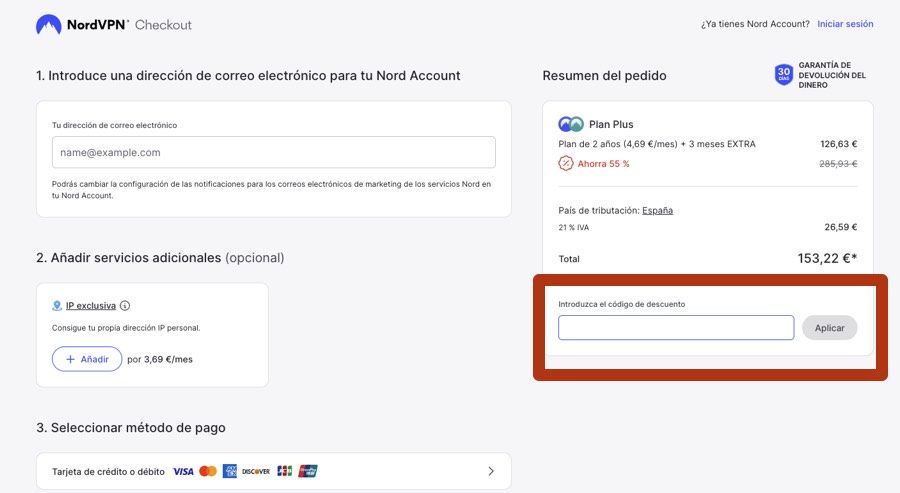Expand the credit card payment method chevron
This screenshot has height=493, width=900.
point(491,471)
